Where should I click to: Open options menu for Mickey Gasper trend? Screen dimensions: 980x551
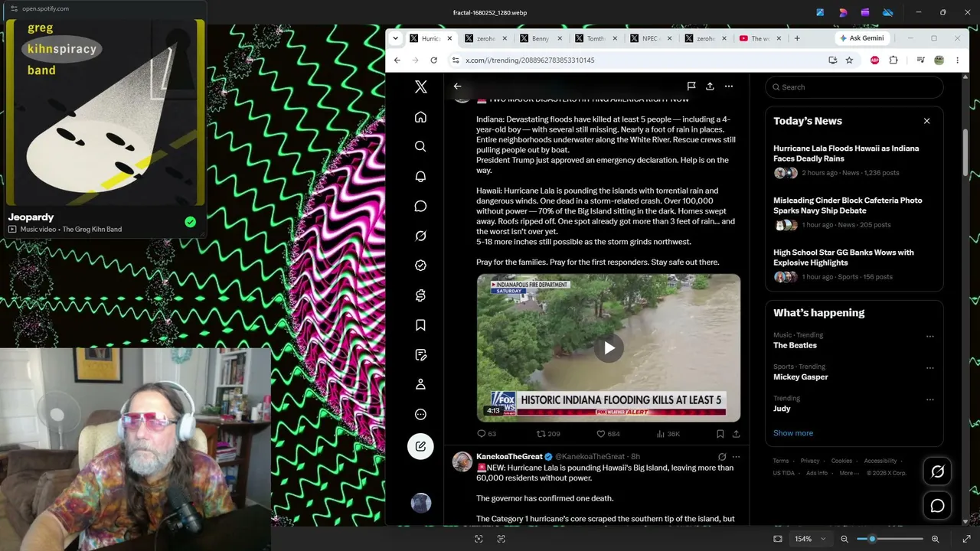(x=930, y=367)
